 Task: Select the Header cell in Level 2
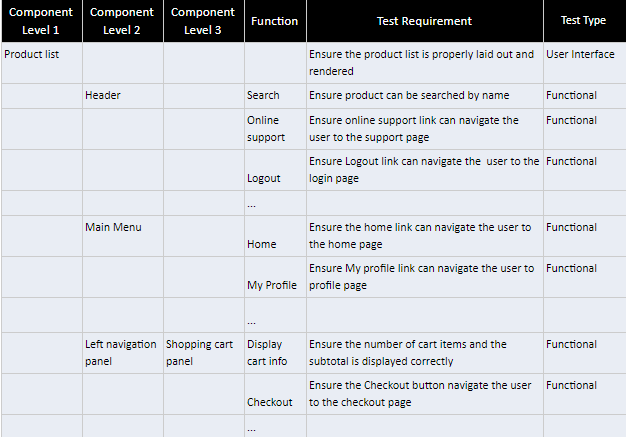[x=123, y=96]
